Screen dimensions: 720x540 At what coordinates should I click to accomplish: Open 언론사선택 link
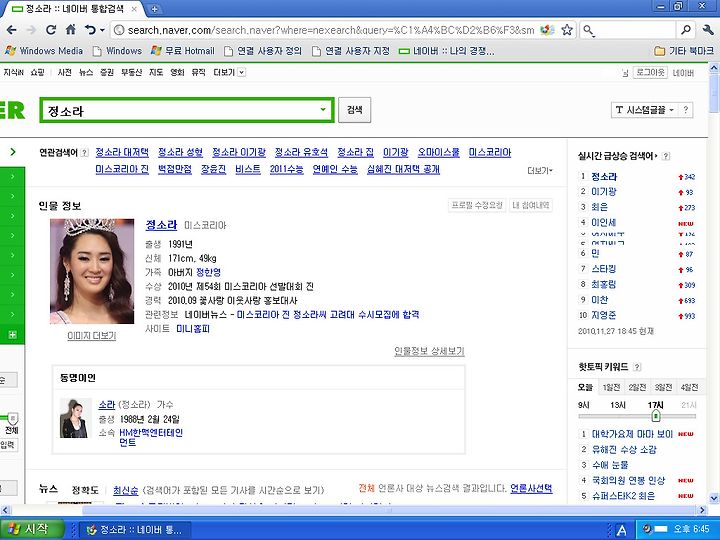531,489
